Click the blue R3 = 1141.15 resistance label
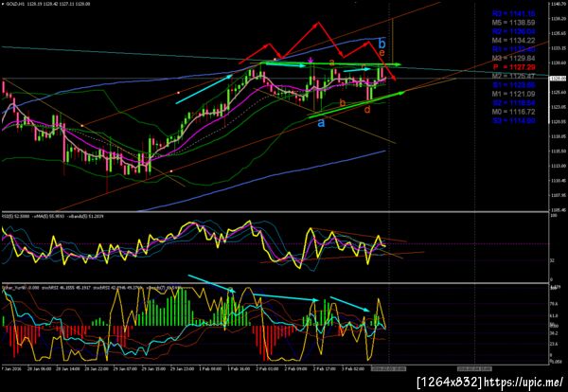The image size is (568, 392). [x=513, y=13]
